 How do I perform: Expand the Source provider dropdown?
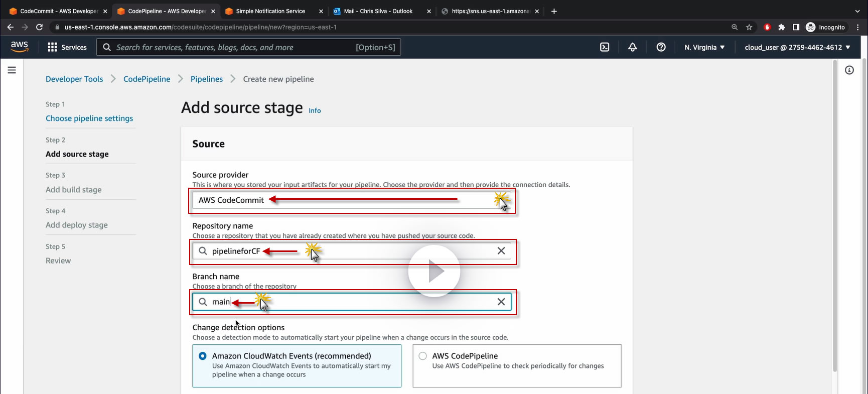click(352, 200)
